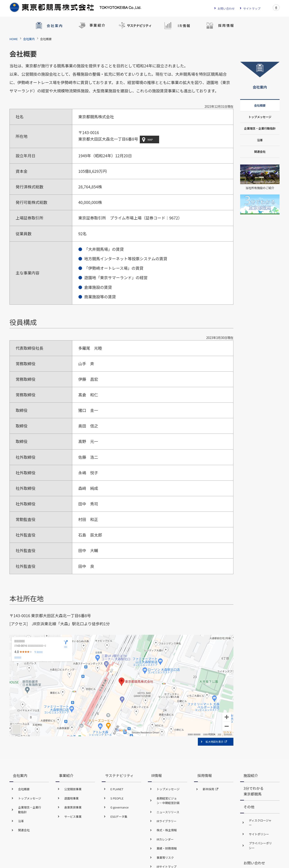Click the 設立年月日 value 1949年 12月20日
The width and height of the screenshot is (289, 868).
tap(105, 156)
